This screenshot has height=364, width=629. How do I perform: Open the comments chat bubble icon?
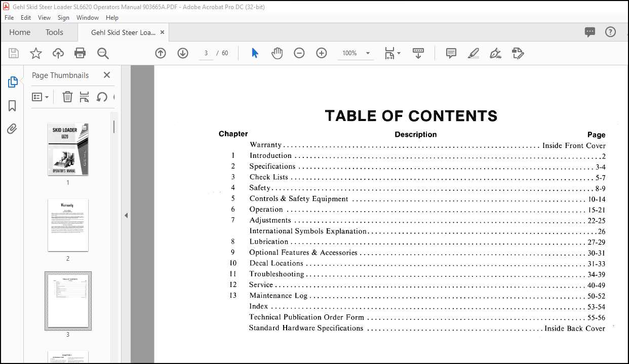click(590, 32)
